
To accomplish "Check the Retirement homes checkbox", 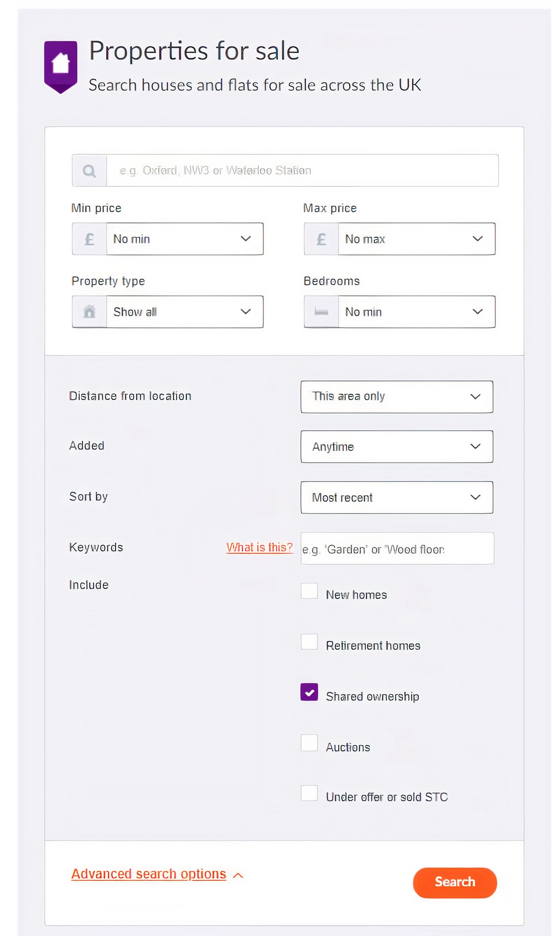I will click(309, 642).
